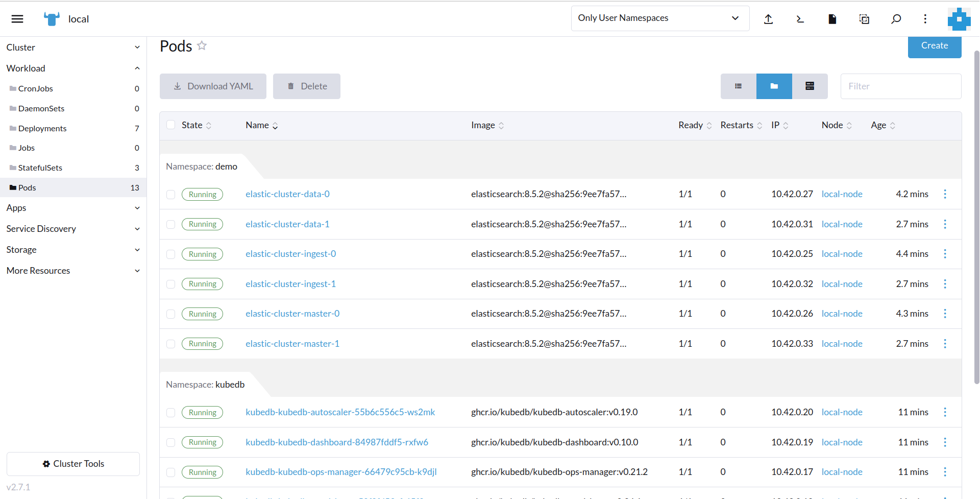The height and width of the screenshot is (499, 980).
Task: Click the Copy KubeConfig to clipboard icon
Action: tap(864, 19)
